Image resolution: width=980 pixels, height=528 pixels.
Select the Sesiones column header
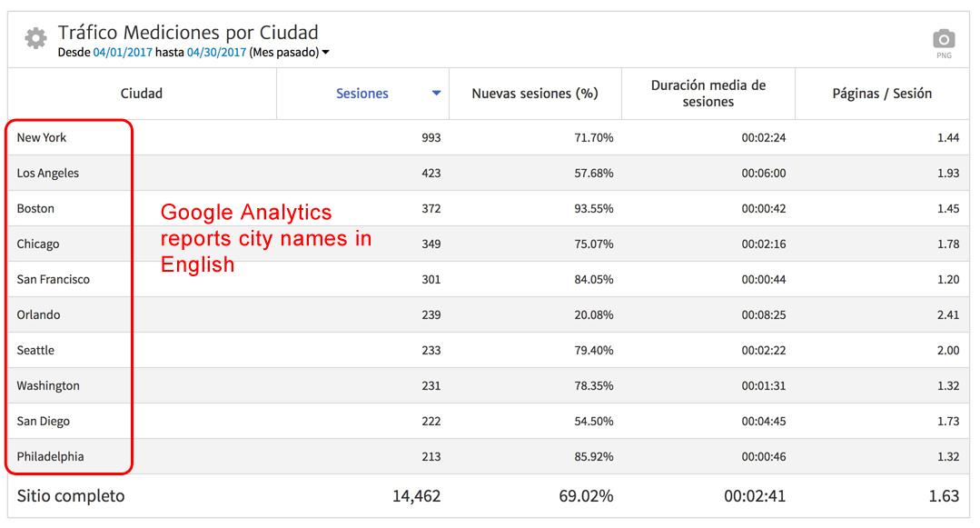(x=362, y=93)
